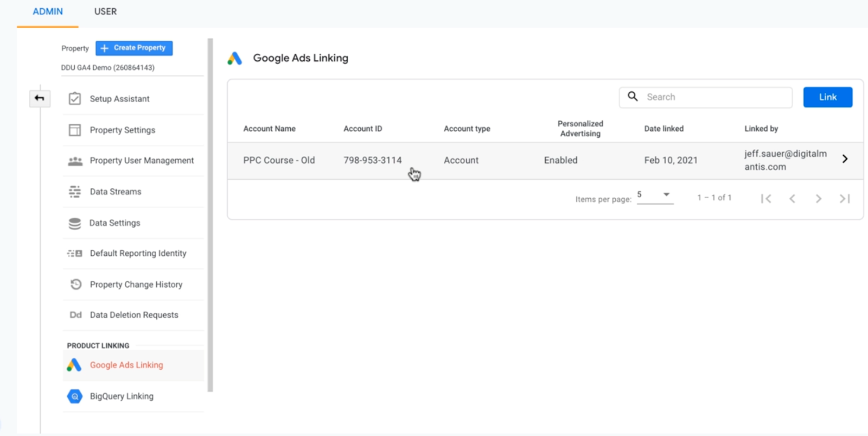The width and height of the screenshot is (868, 436).
Task: Click the Google Ads logo in sidebar
Action: [74, 365]
